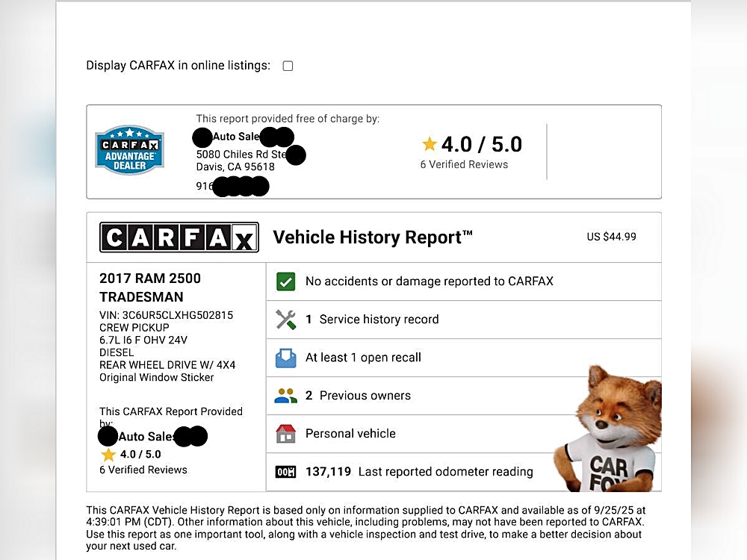Click the wrench service history icon
747x560 pixels.
click(x=285, y=320)
